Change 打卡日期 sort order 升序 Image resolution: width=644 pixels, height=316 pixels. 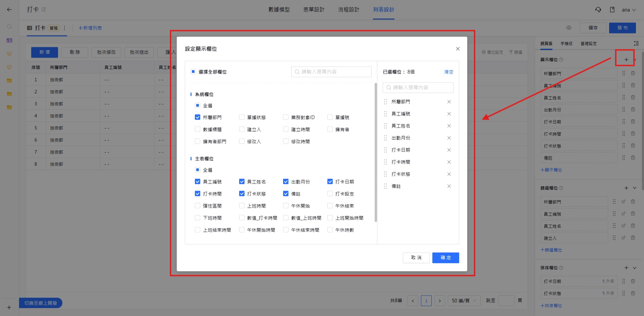coord(608,281)
